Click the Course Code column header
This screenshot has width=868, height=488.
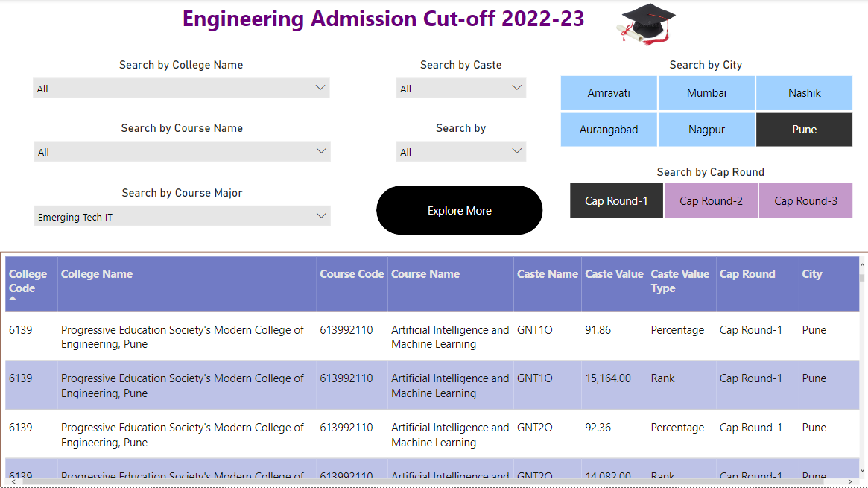pyautogui.click(x=351, y=274)
